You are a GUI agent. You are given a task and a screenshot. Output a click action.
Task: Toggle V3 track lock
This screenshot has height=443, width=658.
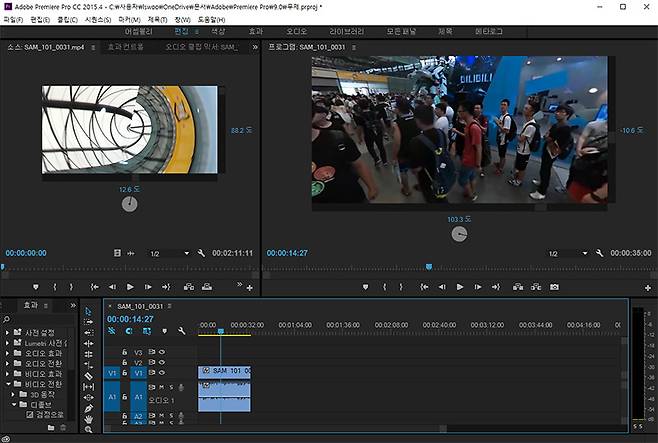click(124, 352)
